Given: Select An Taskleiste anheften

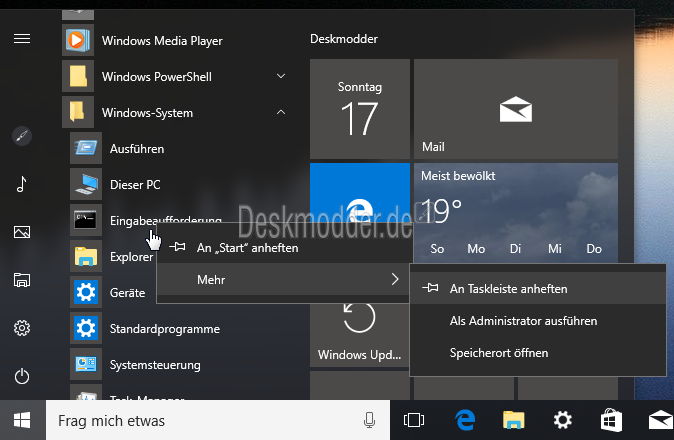Looking at the screenshot, I should point(538,289).
